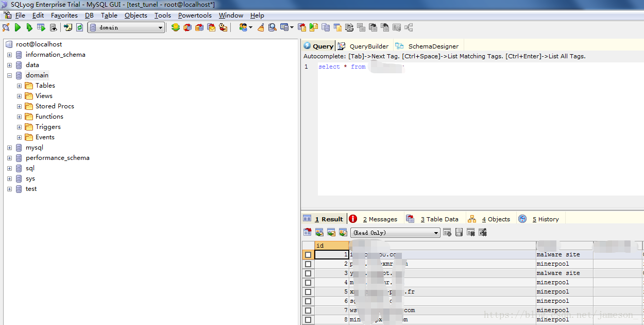The image size is (644, 325).
Task: Click the root@localhost server icon in the tree
Action: (x=9, y=44)
